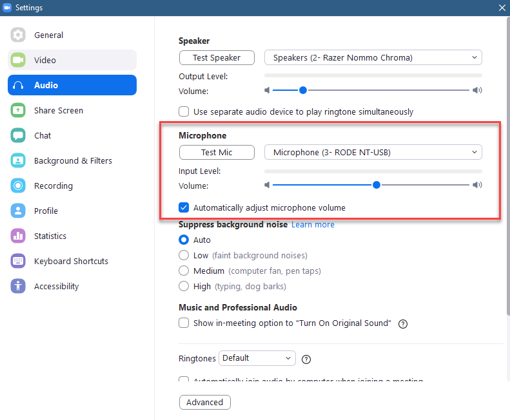Image resolution: width=510 pixels, height=420 pixels.
Task: Click the Video camera icon
Action: pyautogui.click(x=18, y=60)
